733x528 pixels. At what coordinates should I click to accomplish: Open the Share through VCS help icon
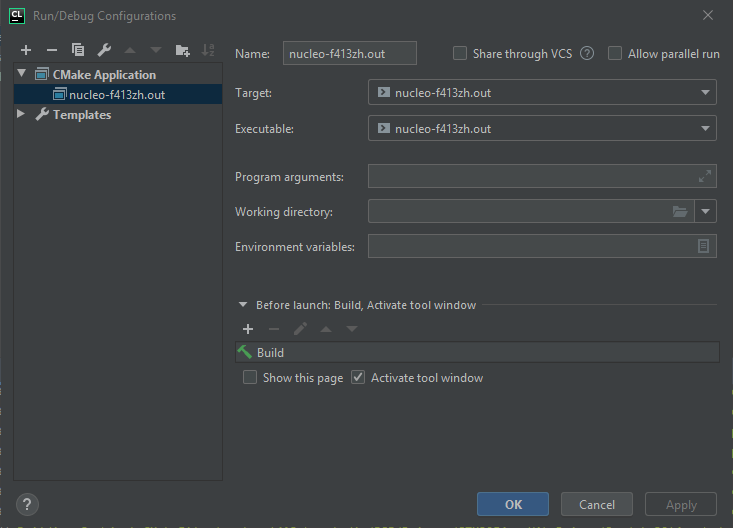(x=587, y=54)
